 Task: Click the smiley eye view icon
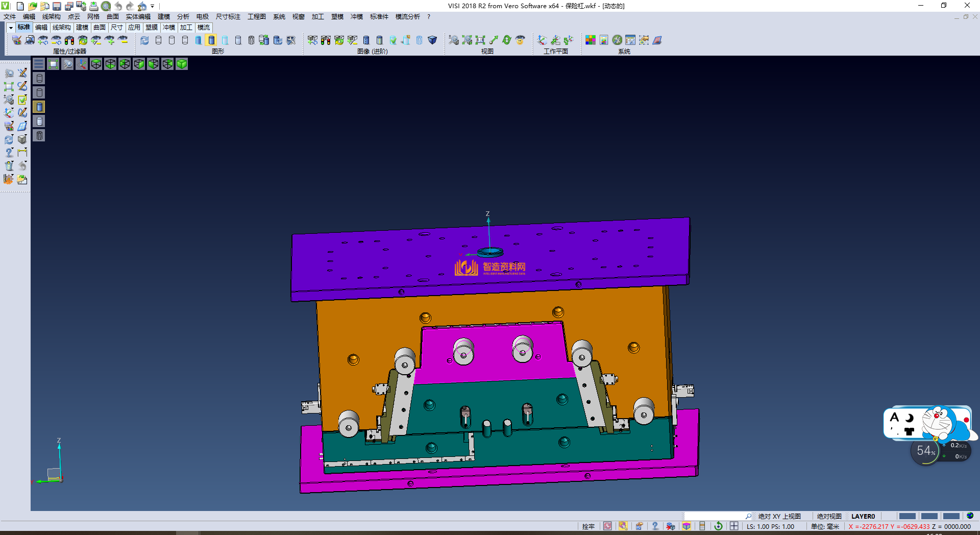[520, 40]
